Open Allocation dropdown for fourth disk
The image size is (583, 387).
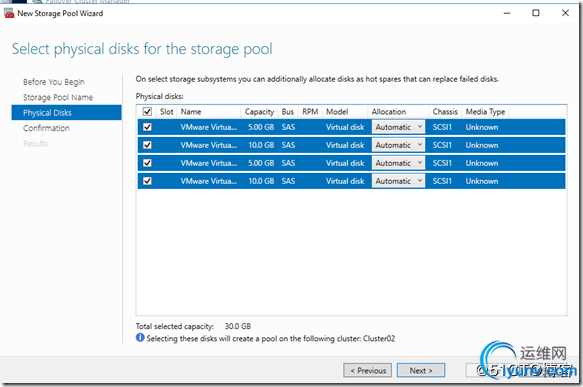click(x=398, y=181)
